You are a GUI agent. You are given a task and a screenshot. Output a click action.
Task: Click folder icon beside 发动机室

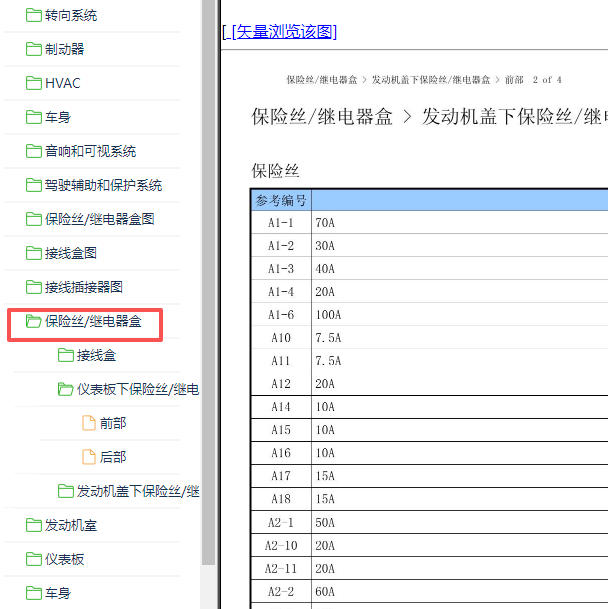[x=33, y=525]
